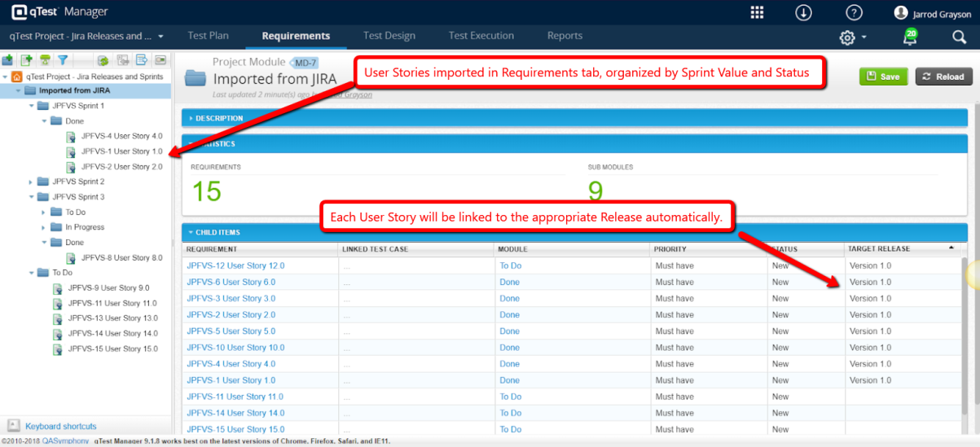Click the new requirement icon in toolbar

pyautogui.click(x=26, y=60)
